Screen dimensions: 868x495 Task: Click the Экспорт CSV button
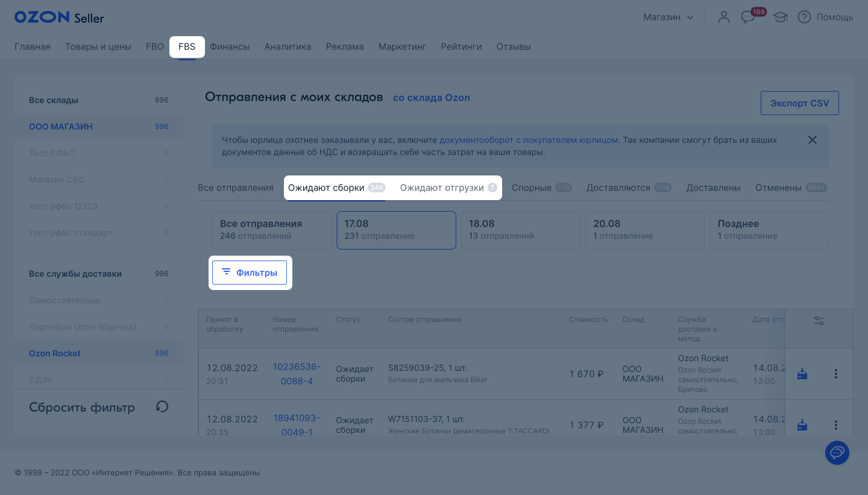pos(799,103)
